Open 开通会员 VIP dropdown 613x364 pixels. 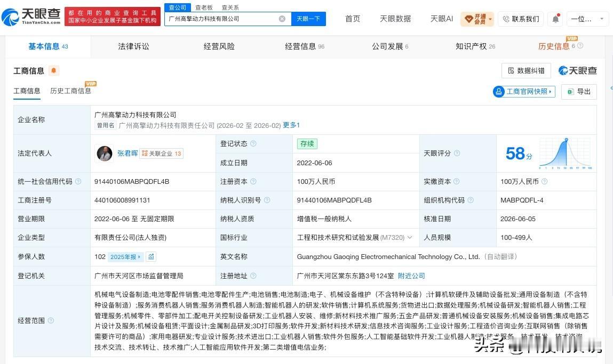(477, 19)
